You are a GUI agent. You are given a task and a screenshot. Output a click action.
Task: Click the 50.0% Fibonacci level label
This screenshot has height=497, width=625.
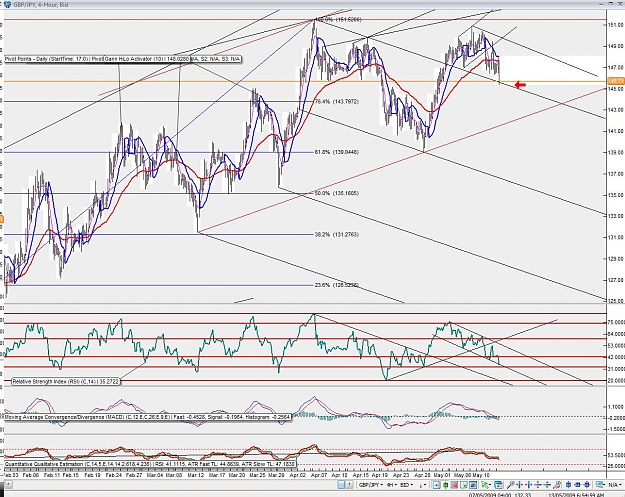[x=336, y=193]
